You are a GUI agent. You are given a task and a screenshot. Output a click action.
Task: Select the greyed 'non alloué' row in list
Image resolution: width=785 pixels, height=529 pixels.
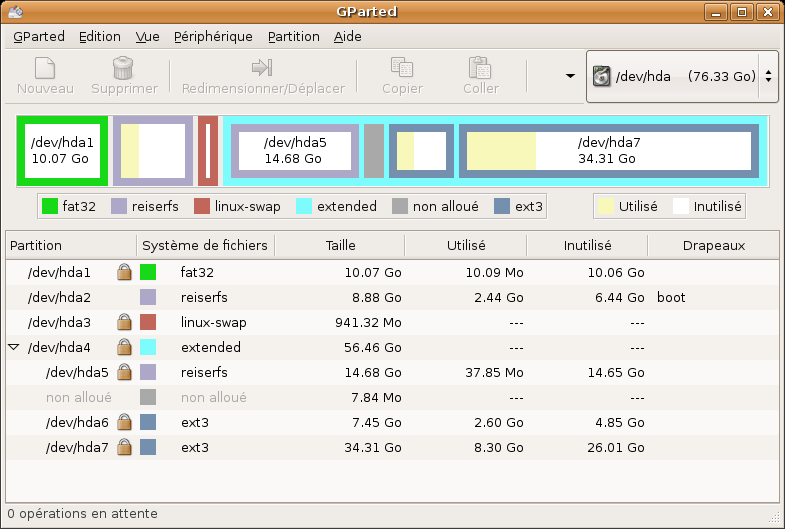tap(392, 397)
